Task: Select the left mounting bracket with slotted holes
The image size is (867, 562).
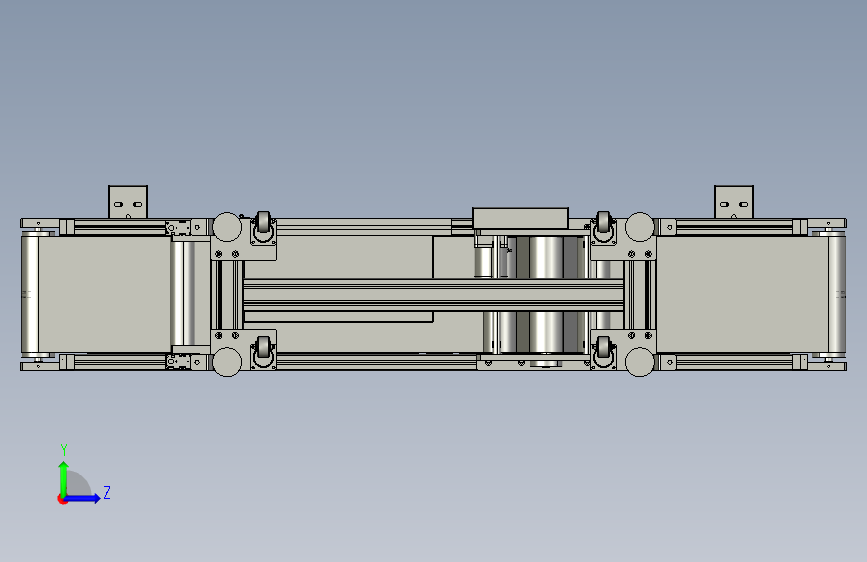Action: click(x=128, y=202)
